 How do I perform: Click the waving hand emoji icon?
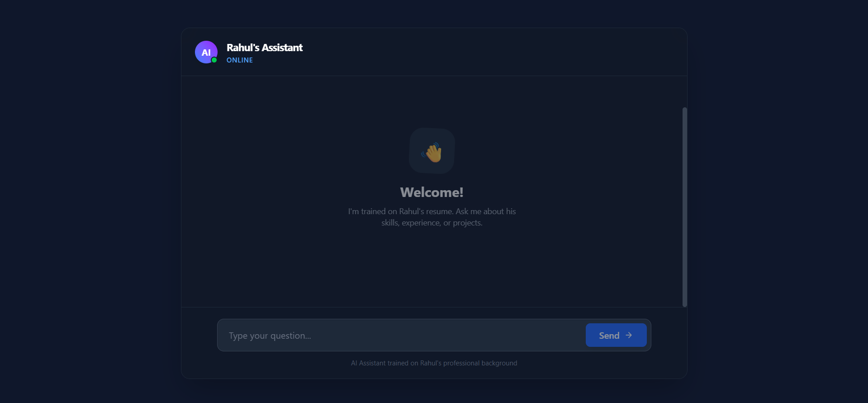[x=433, y=153]
